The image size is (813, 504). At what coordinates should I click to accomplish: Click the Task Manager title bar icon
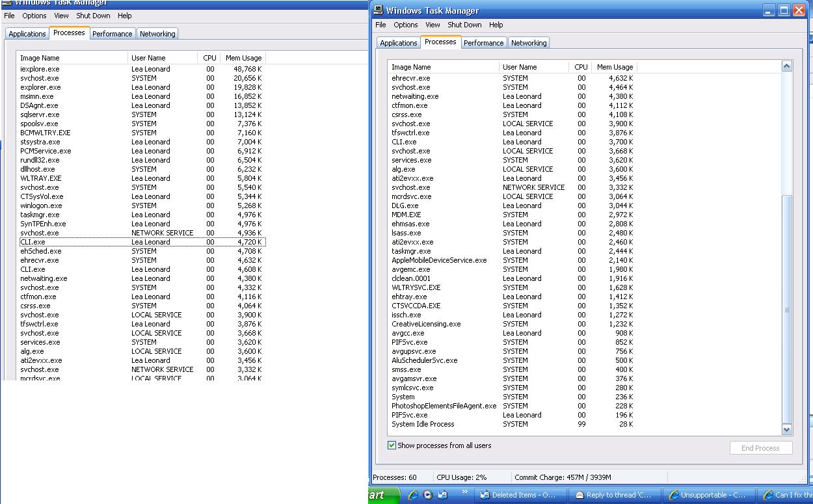(378, 10)
